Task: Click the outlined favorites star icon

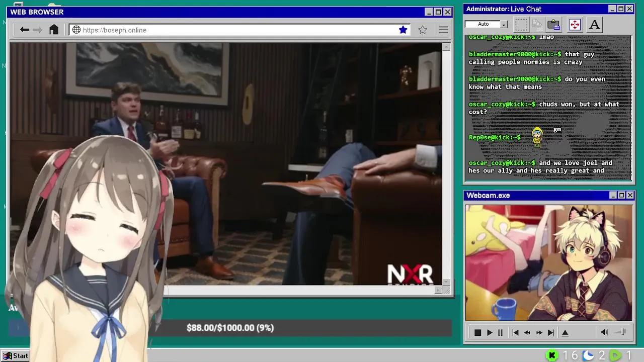Action: tap(423, 30)
